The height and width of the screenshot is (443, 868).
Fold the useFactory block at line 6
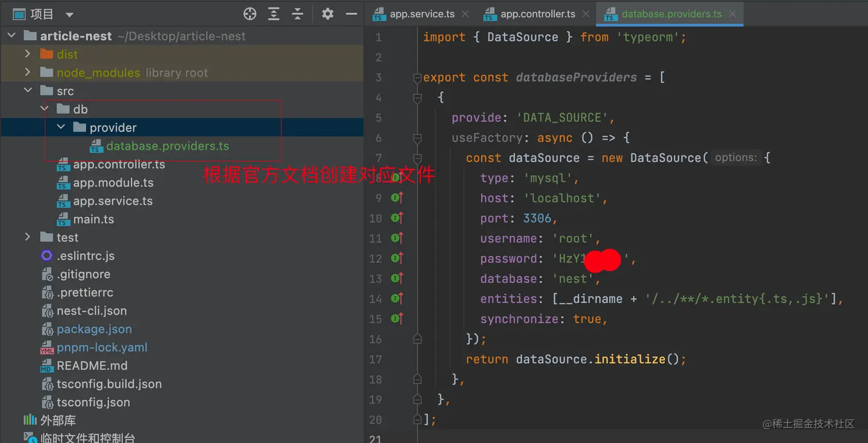(x=417, y=138)
